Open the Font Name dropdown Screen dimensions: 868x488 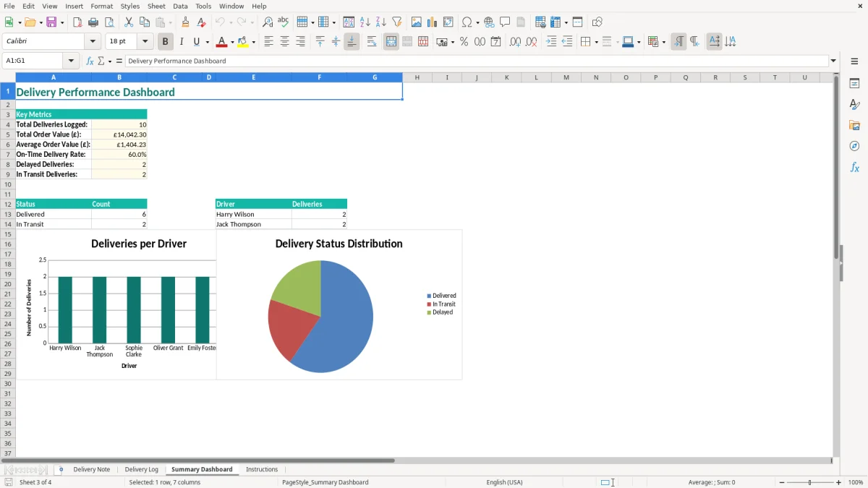(93, 41)
